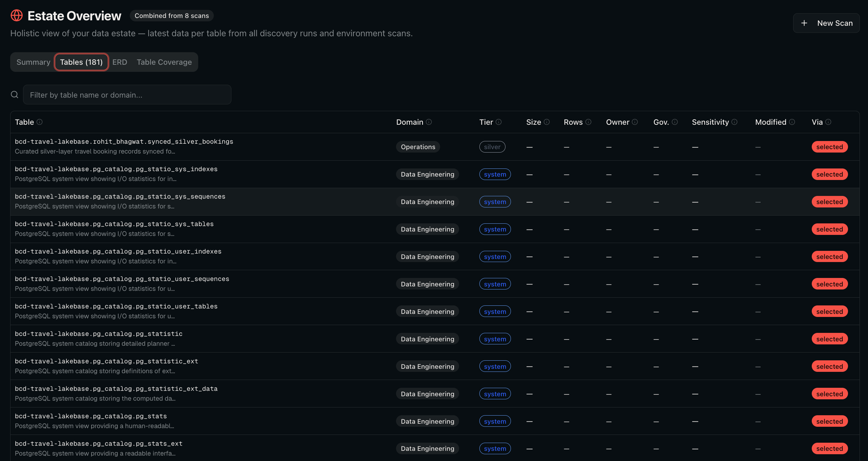Click selected badge for pg_statio_sys_tables

click(x=830, y=229)
